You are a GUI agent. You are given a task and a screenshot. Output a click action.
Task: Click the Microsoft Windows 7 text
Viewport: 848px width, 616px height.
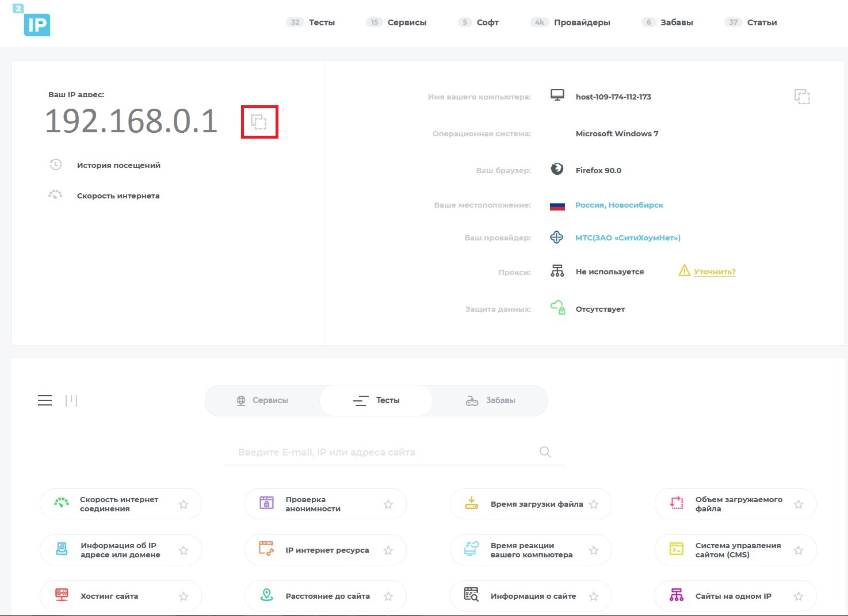[617, 133]
